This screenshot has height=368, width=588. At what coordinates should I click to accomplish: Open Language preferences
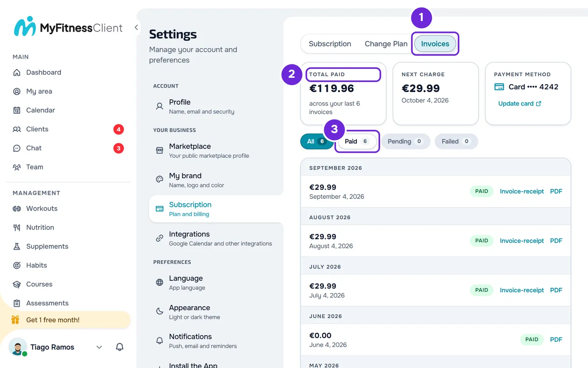point(216,283)
